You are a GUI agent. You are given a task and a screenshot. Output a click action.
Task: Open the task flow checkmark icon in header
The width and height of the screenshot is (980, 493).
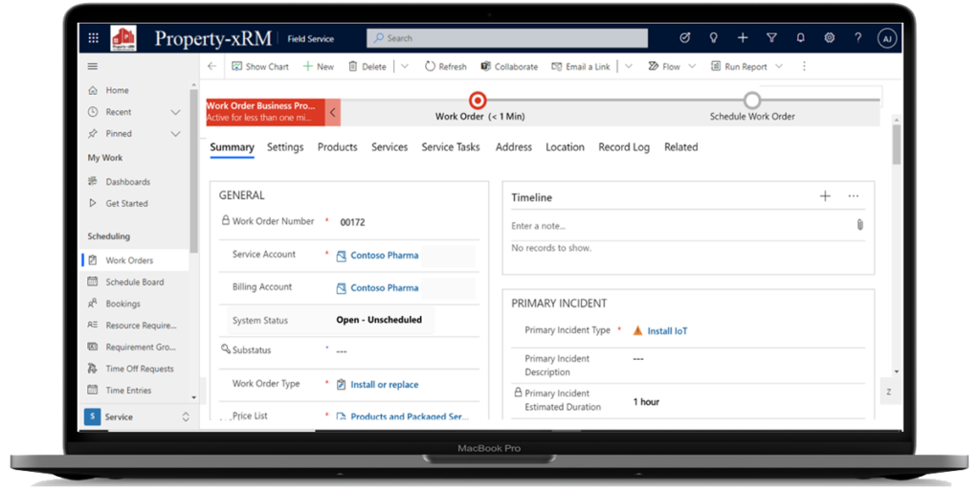click(684, 38)
